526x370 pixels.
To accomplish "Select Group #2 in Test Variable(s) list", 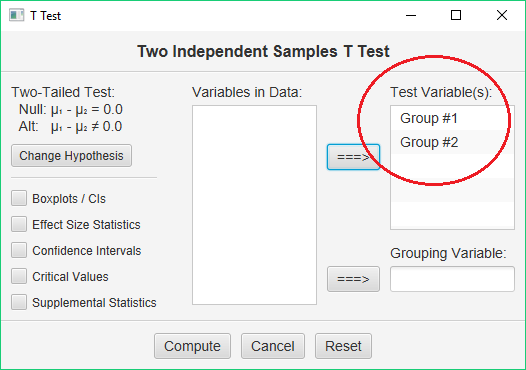I will click(x=452, y=142).
